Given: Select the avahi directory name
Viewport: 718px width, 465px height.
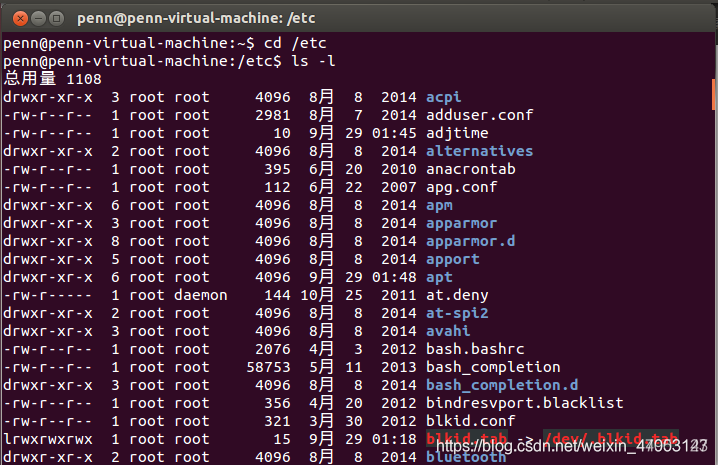Looking at the screenshot, I should 448,331.
